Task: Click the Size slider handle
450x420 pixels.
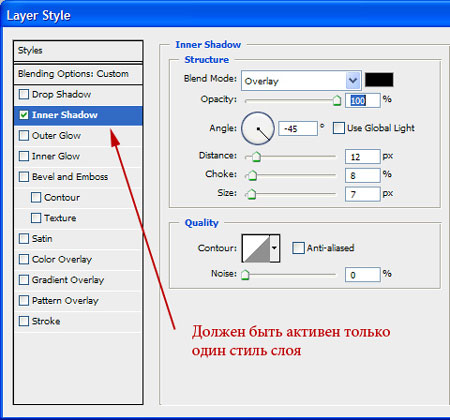Action: (x=251, y=194)
